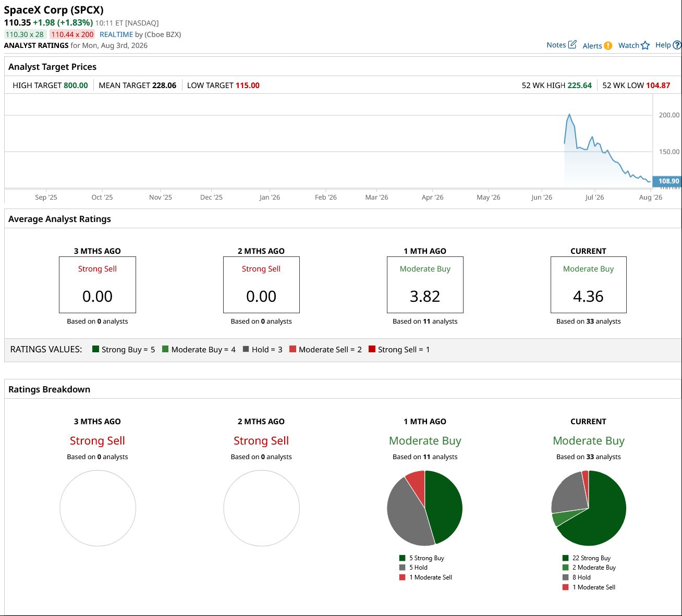Click the 108.90 current price marker on chart
The image size is (682, 616).
point(667,181)
